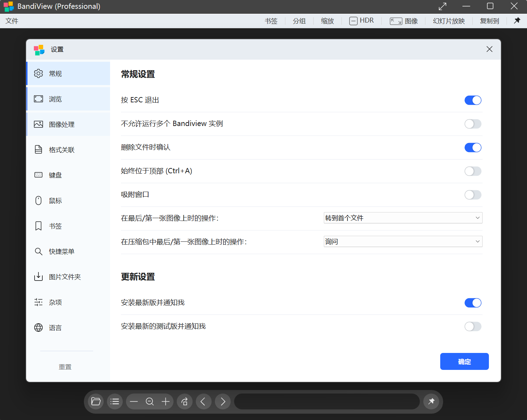
Task: Click the 确定 confirmation button
Action: [x=464, y=361]
